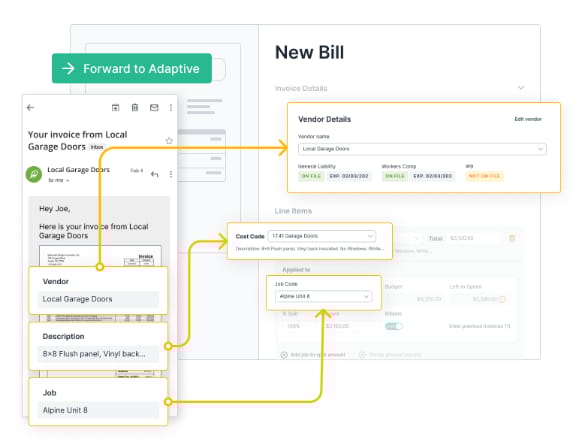Click the reply arrow next to Feb 4
Viewport: 584px width, 445px height.
[155, 174]
